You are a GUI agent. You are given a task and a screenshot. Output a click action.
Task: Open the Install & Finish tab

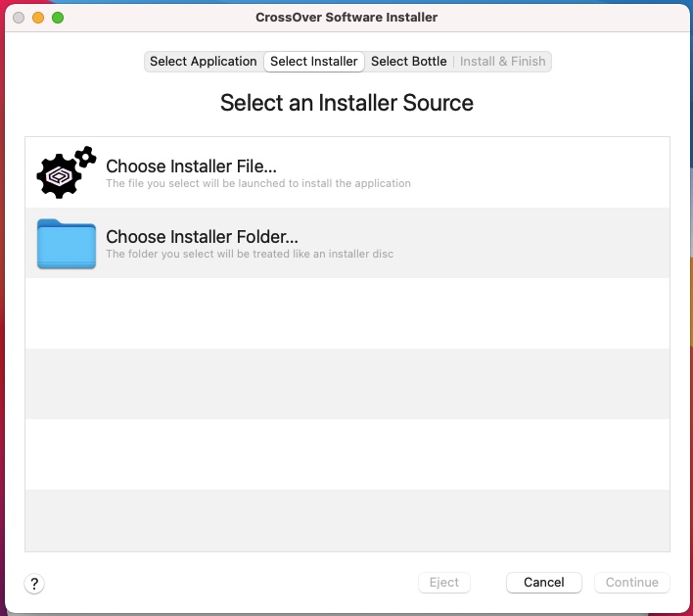(502, 62)
